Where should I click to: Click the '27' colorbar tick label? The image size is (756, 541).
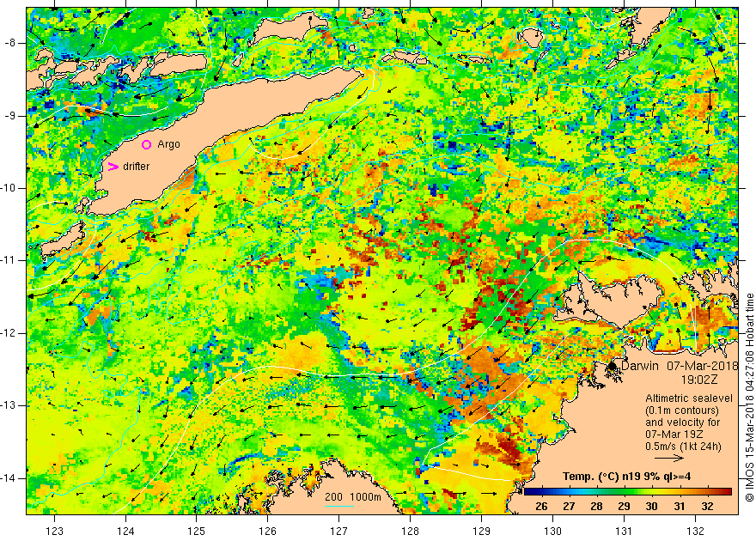coord(569,507)
